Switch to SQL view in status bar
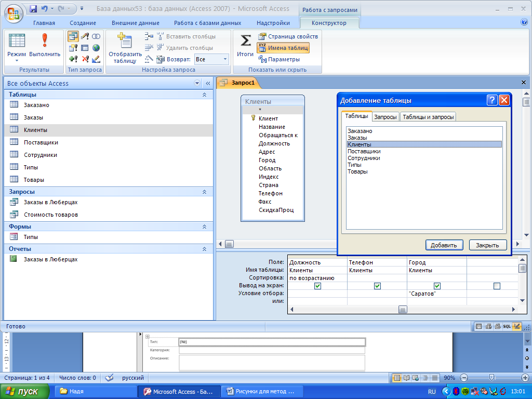 pyautogui.click(x=507, y=326)
